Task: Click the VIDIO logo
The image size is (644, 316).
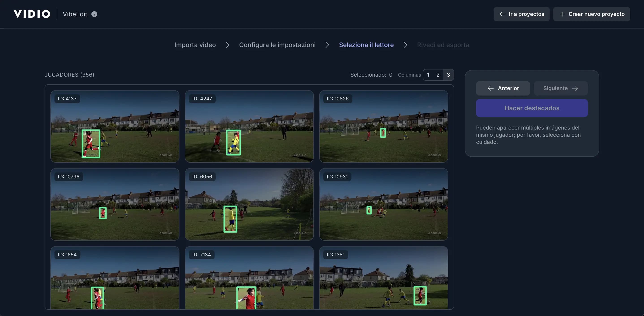Action: [x=32, y=14]
